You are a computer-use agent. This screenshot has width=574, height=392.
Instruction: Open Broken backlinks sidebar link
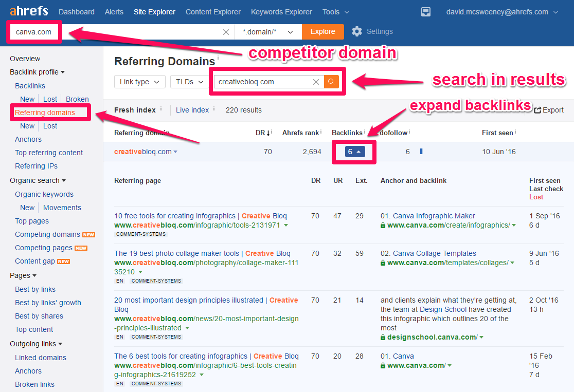pyautogui.click(x=77, y=99)
